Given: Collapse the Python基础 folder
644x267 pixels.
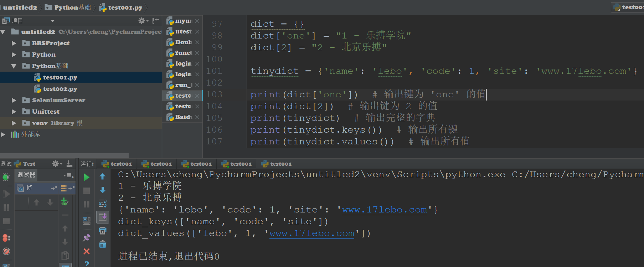Looking at the screenshot, I should (14, 66).
